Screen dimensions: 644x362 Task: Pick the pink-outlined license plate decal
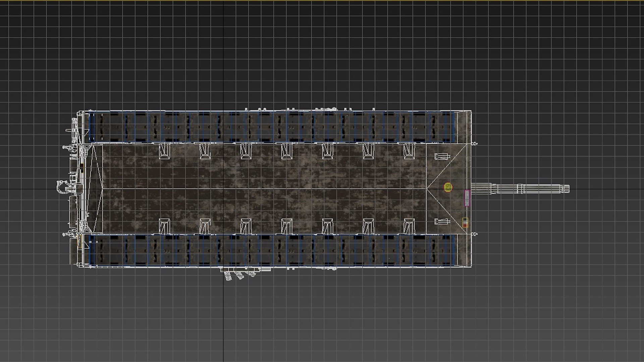pos(467,198)
